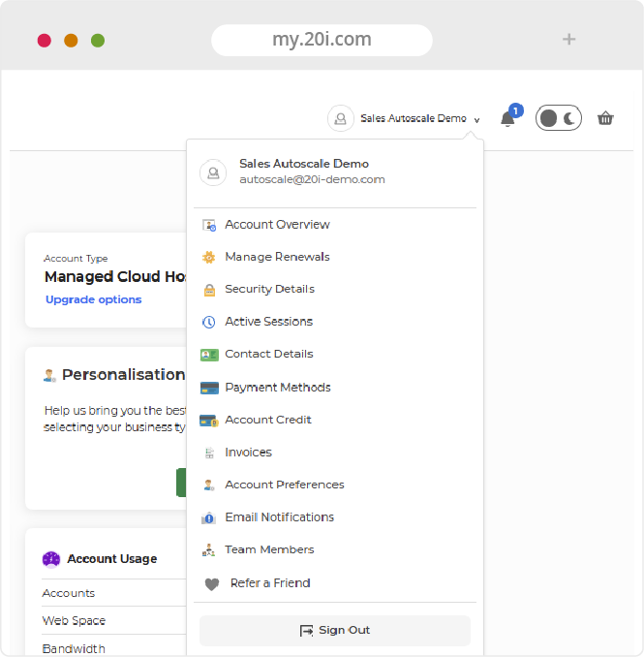Open the shopping basket icon
Viewport: 644px width, 657px height.
coord(605,118)
